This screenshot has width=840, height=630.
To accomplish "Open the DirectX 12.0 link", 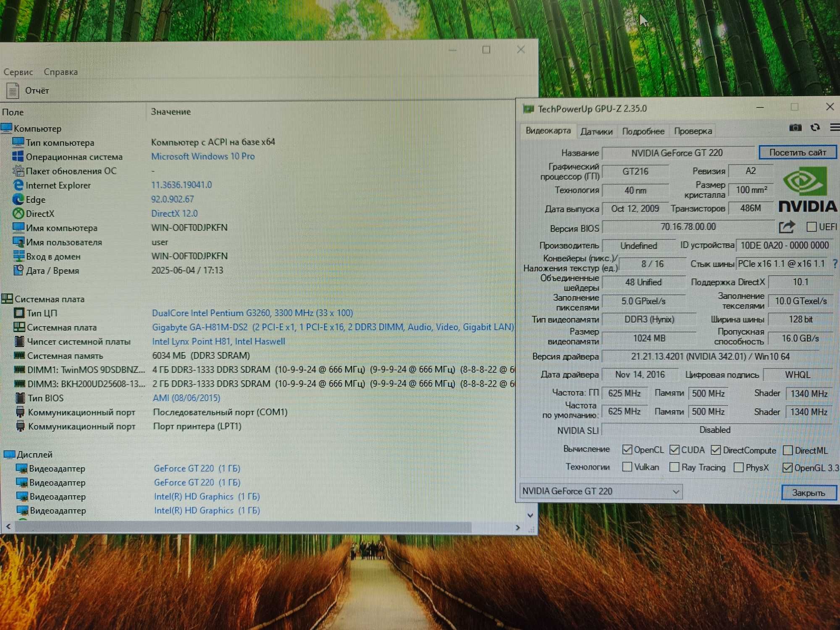I will [x=174, y=213].
